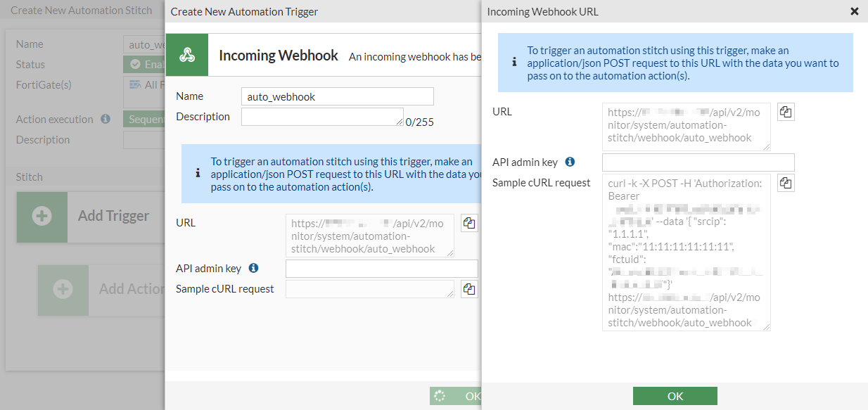Copy the sample cURL request in right panel
This screenshot has height=410, width=868.
coord(786,183)
